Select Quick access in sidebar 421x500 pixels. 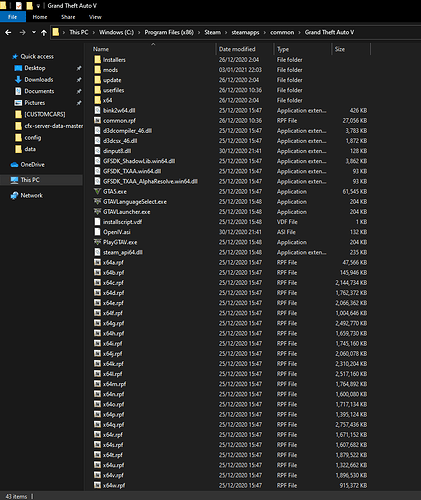pos(37,57)
